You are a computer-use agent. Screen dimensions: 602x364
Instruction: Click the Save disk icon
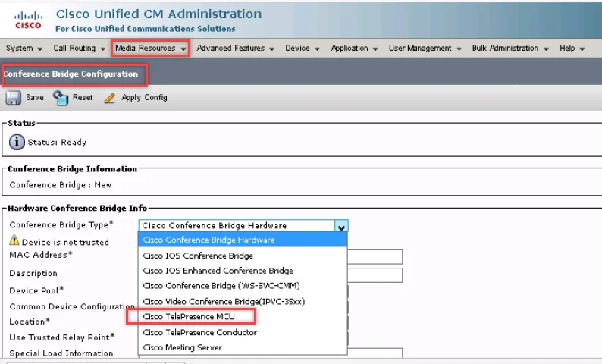[x=13, y=98]
